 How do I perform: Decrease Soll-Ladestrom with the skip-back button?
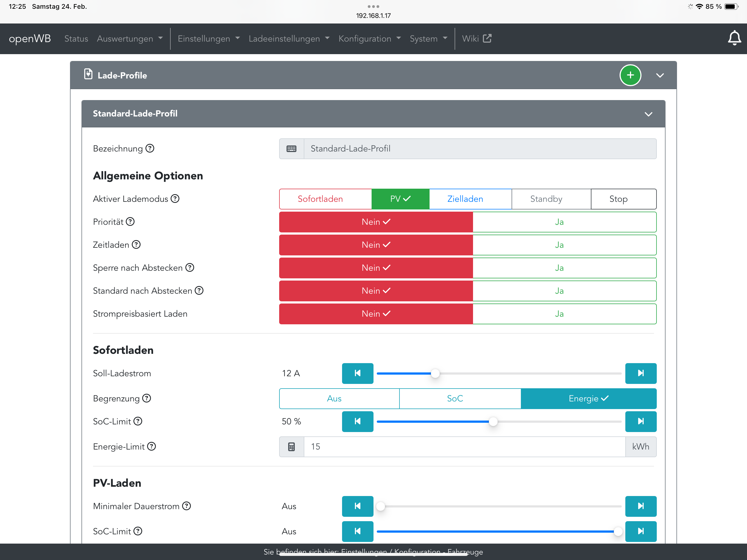357,373
